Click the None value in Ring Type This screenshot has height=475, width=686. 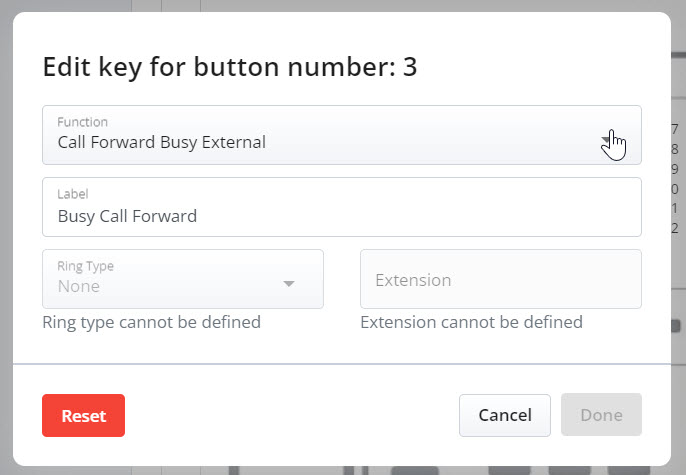click(x=79, y=286)
